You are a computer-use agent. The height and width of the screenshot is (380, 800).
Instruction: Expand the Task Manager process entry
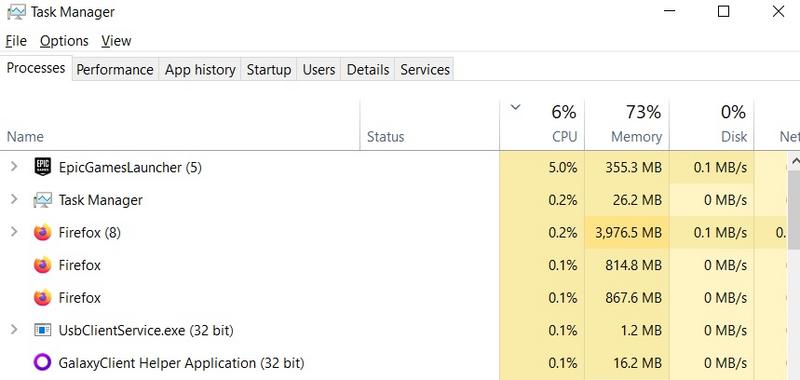pos(14,199)
